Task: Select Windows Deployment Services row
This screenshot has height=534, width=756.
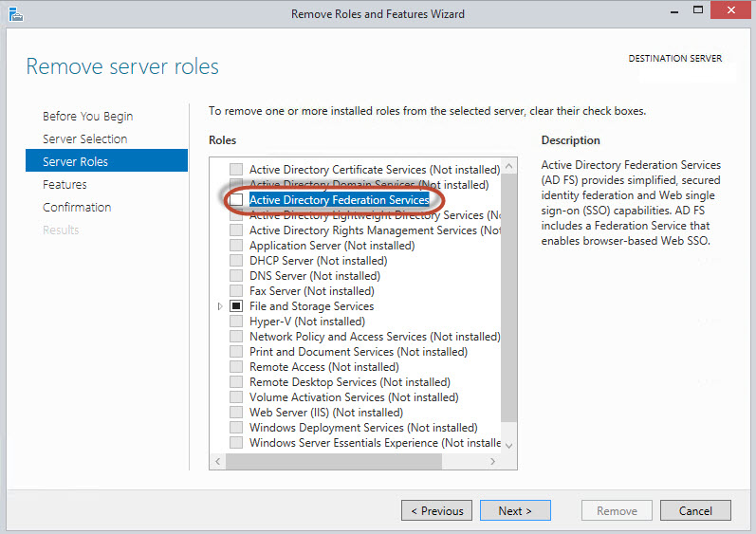Action: point(363,428)
